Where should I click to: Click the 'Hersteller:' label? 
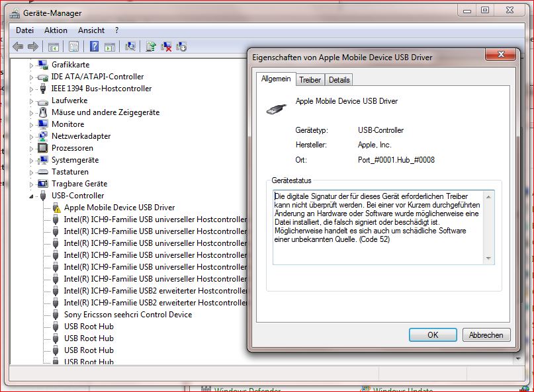[x=311, y=145]
